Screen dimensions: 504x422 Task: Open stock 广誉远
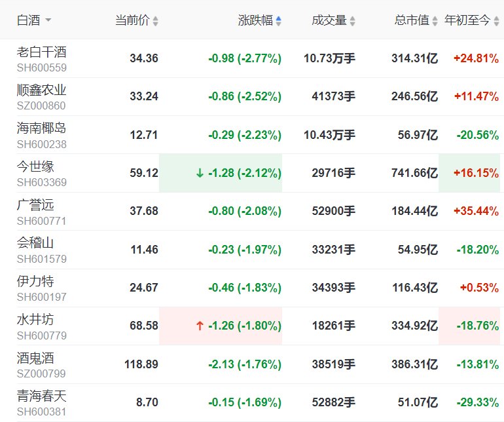(35, 204)
